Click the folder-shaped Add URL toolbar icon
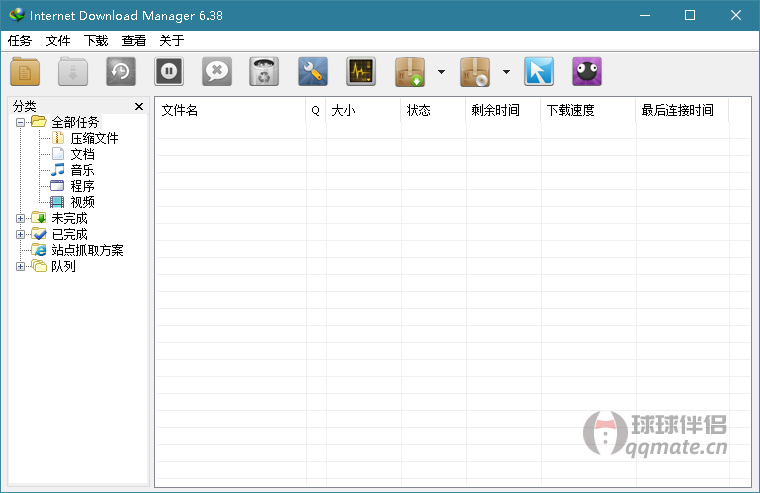The width and height of the screenshot is (760, 493). tap(26, 72)
